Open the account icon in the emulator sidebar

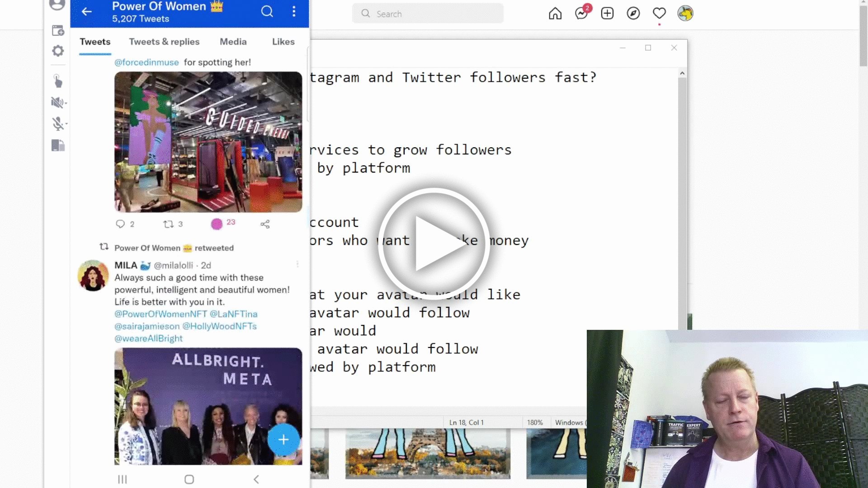57,5
